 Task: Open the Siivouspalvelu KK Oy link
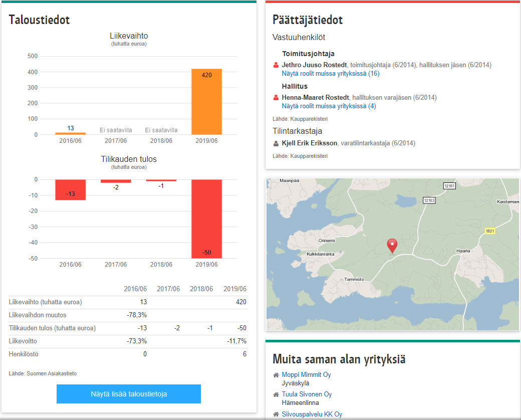coord(312,414)
